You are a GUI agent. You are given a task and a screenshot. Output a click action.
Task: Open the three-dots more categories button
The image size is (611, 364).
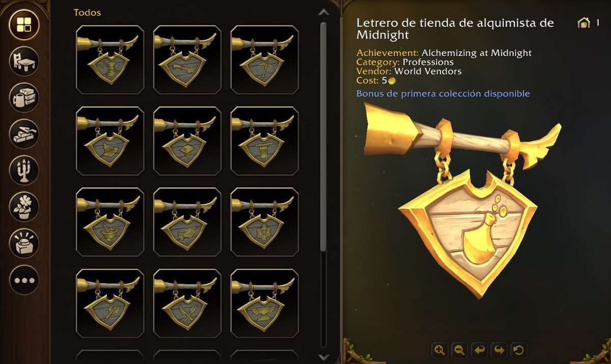tap(24, 279)
